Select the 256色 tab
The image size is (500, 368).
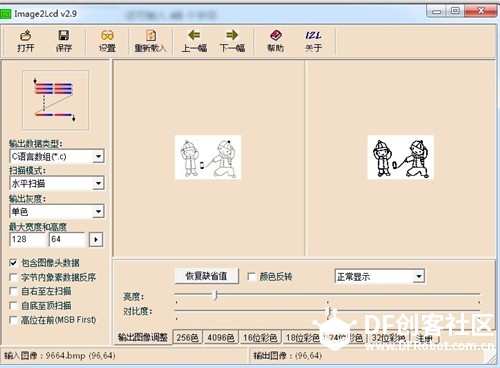point(187,337)
